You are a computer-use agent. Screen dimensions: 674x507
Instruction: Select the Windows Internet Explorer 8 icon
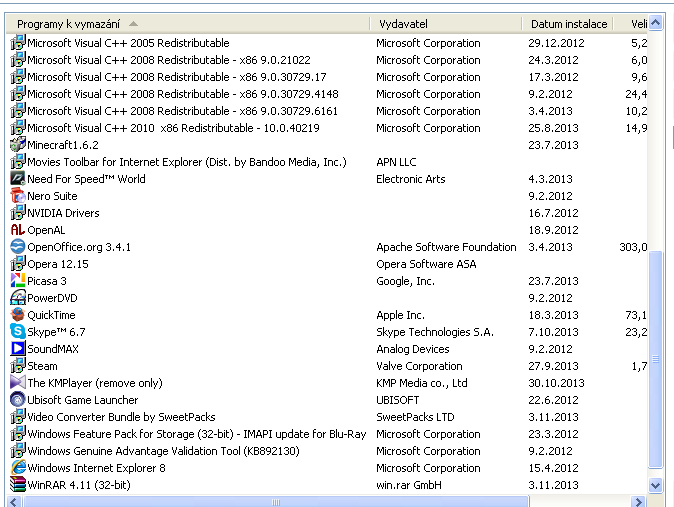coord(18,468)
